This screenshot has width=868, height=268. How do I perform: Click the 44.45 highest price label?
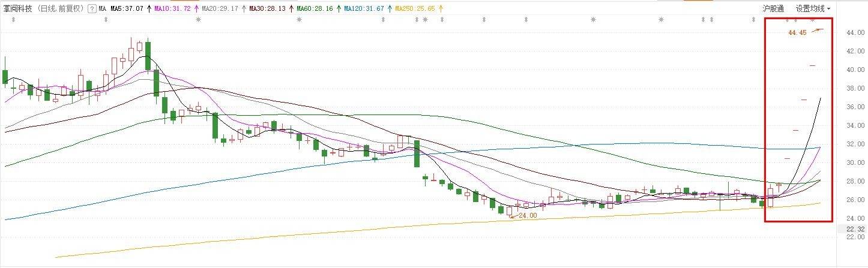pos(797,33)
